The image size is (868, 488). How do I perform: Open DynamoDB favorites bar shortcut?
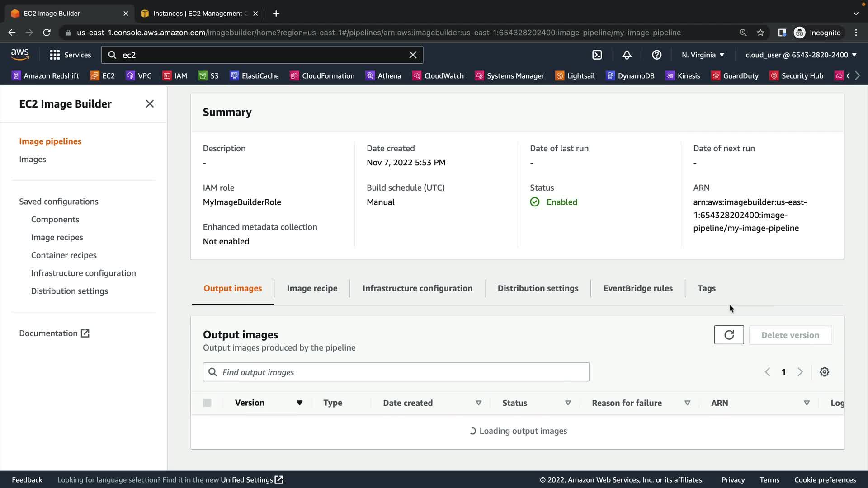pyautogui.click(x=630, y=76)
